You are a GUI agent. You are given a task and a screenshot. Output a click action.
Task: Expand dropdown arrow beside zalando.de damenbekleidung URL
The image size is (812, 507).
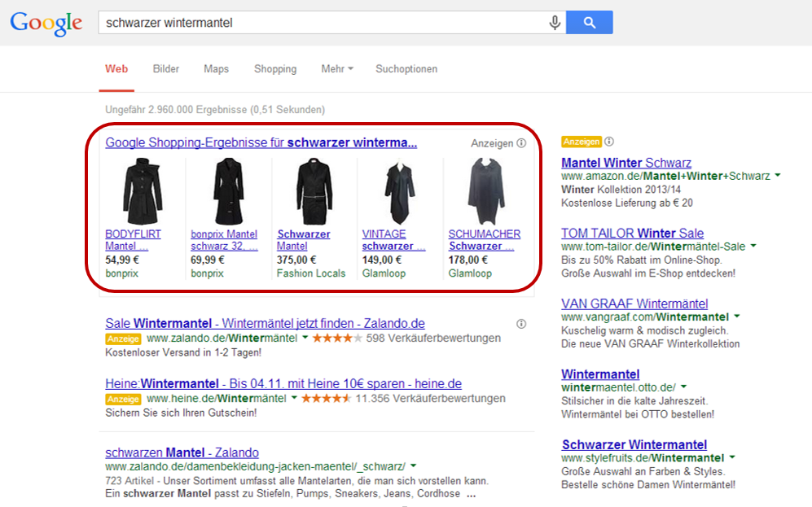point(413,466)
